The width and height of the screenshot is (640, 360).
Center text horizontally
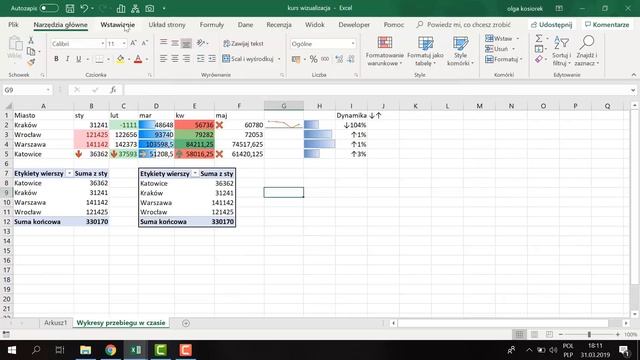point(175,59)
